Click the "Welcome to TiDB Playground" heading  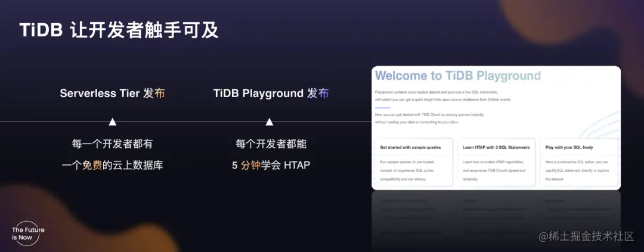click(x=458, y=76)
